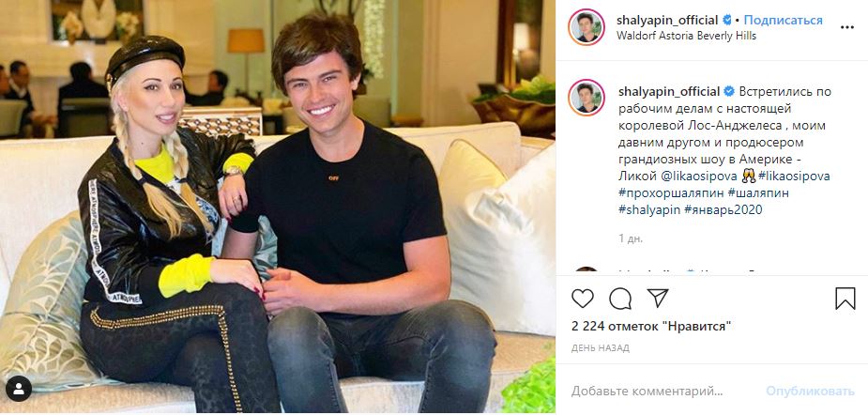The width and height of the screenshot is (868, 415).
Task: Open the hashtag #shalyapin
Action: click(x=649, y=210)
